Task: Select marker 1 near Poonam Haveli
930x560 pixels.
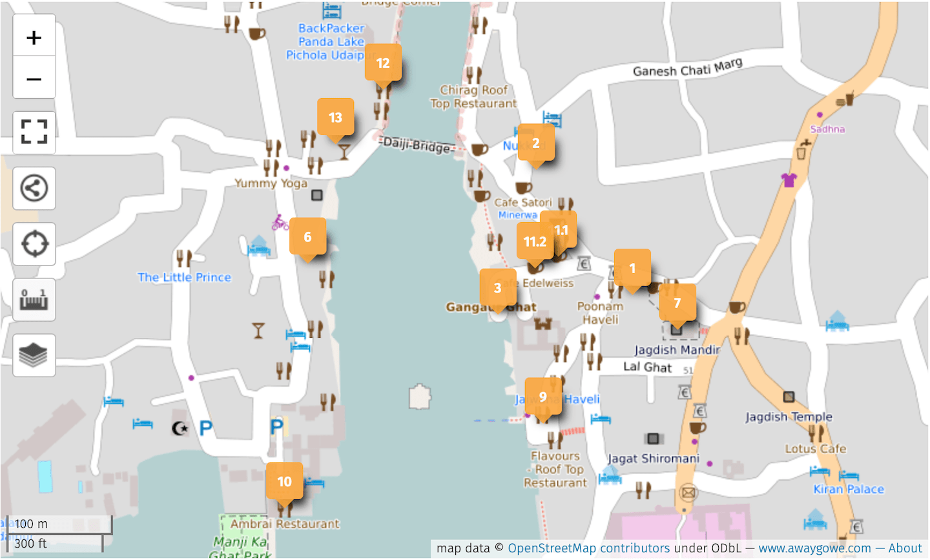Action: (x=633, y=267)
